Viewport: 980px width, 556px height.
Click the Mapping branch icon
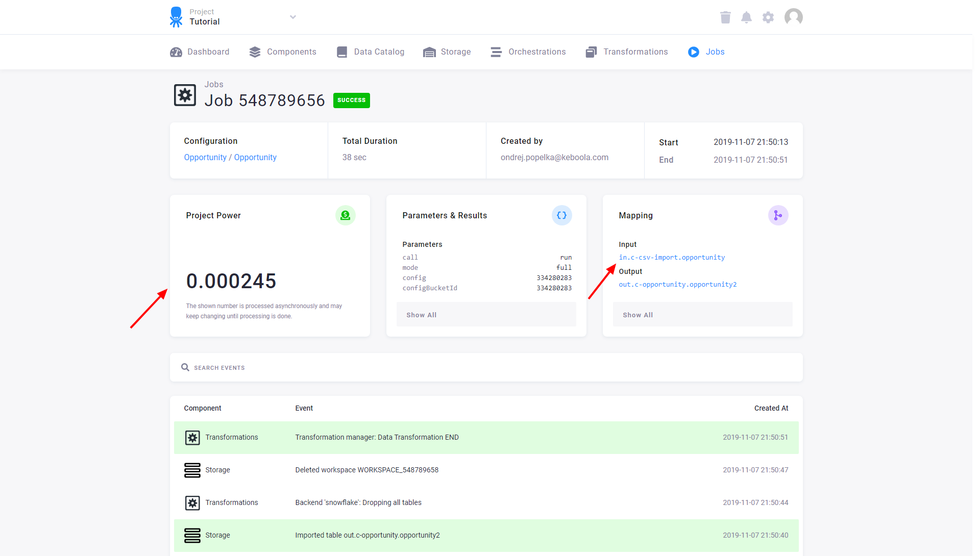click(778, 215)
